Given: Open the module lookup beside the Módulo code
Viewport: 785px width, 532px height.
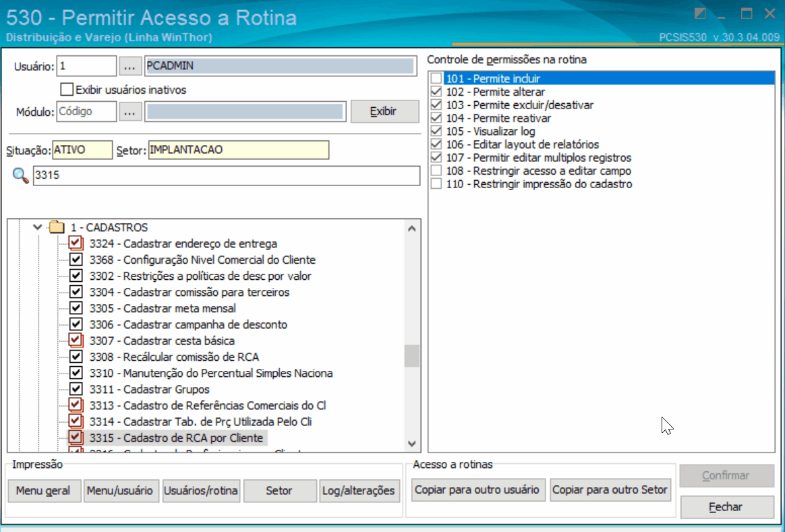Looking at the screenshot, I should point(129,112).
